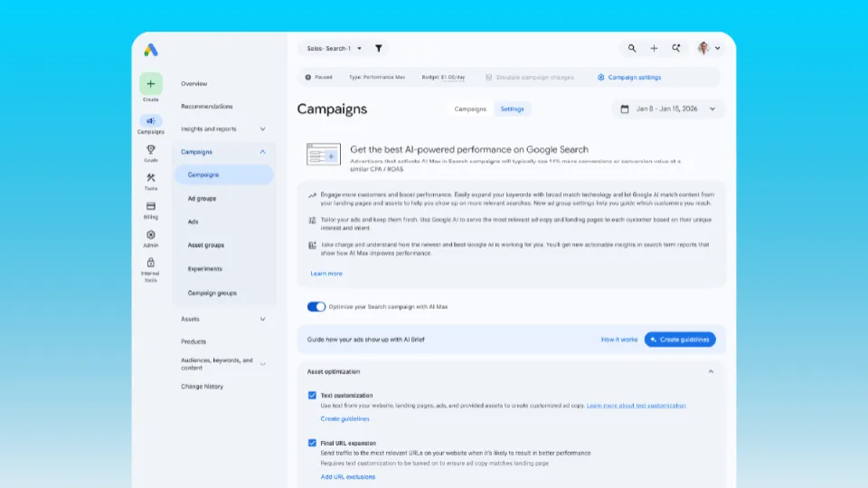Open Recommendations in navigation
The width and height of the screenshot is (868, 488).
207,107
